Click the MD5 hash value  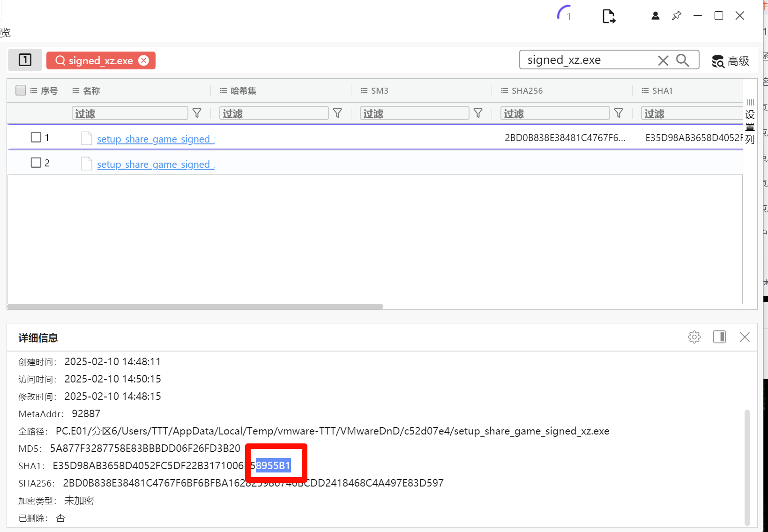pos(145,448)
